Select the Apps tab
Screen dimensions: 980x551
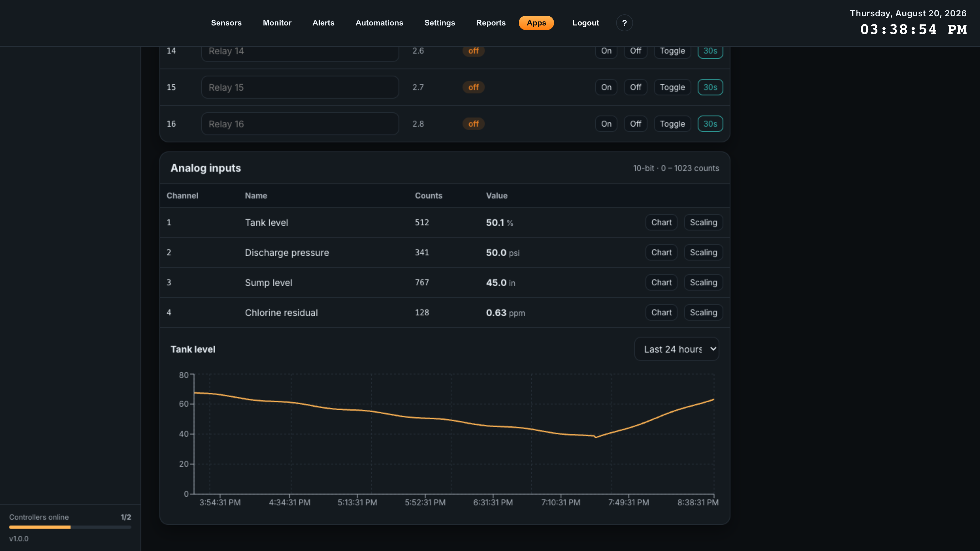(536, 23)
